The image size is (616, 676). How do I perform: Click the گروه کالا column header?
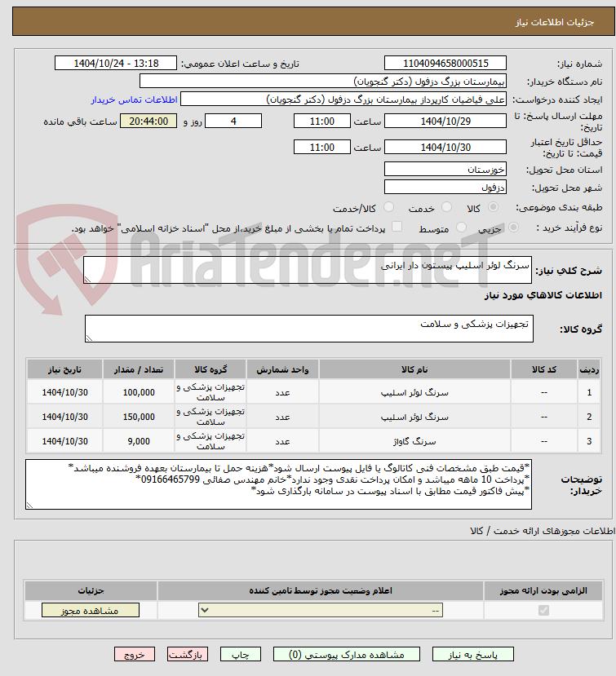(x=210, y=369)
